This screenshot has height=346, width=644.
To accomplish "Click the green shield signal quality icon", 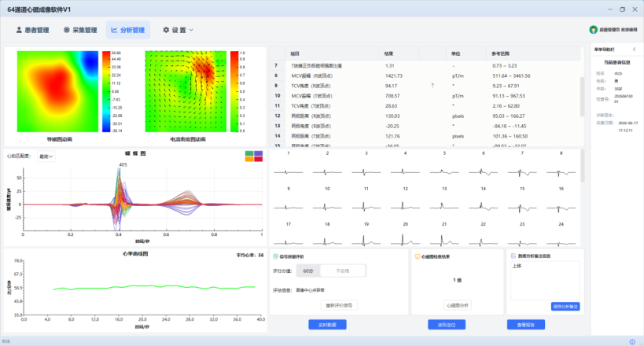I will pos(275,256).
